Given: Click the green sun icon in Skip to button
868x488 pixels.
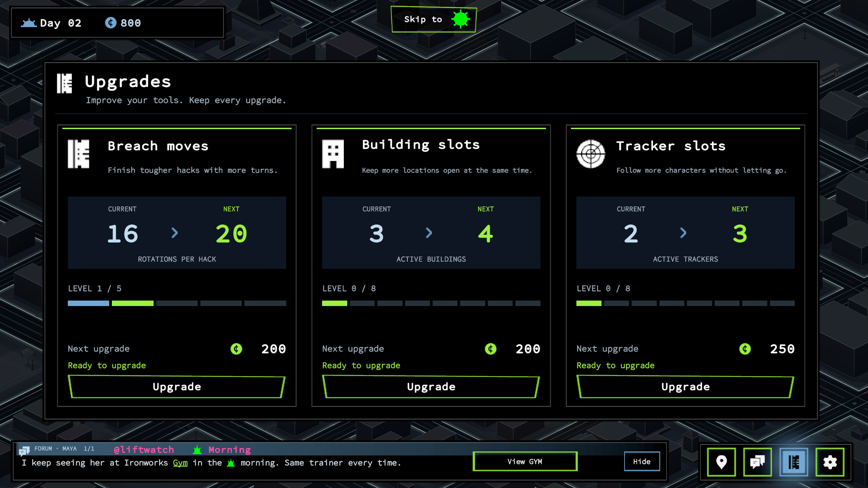Looking at the screenshot, I should (461, 19).
